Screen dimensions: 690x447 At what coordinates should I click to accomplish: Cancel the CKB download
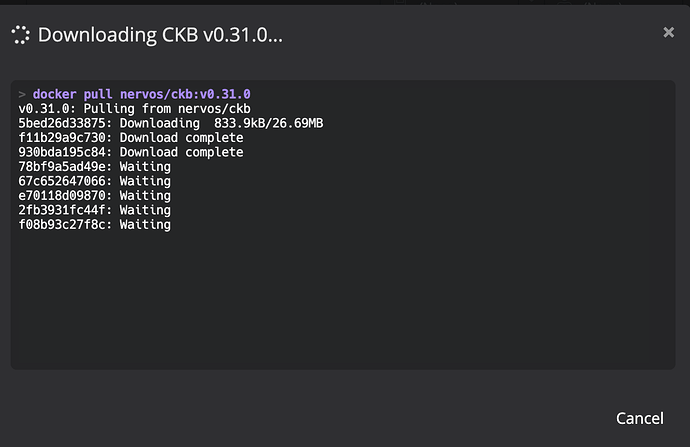pos(639,418)
